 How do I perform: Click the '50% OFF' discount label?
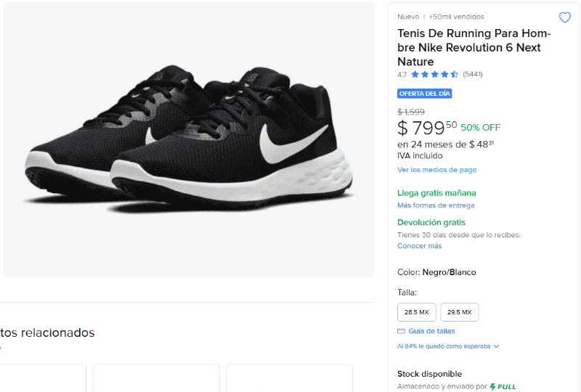(x=480, y=128)
